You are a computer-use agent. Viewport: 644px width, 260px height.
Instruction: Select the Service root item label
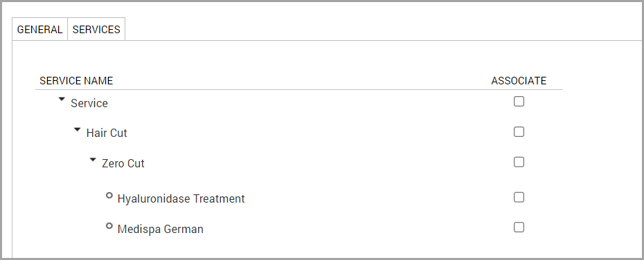89,103
